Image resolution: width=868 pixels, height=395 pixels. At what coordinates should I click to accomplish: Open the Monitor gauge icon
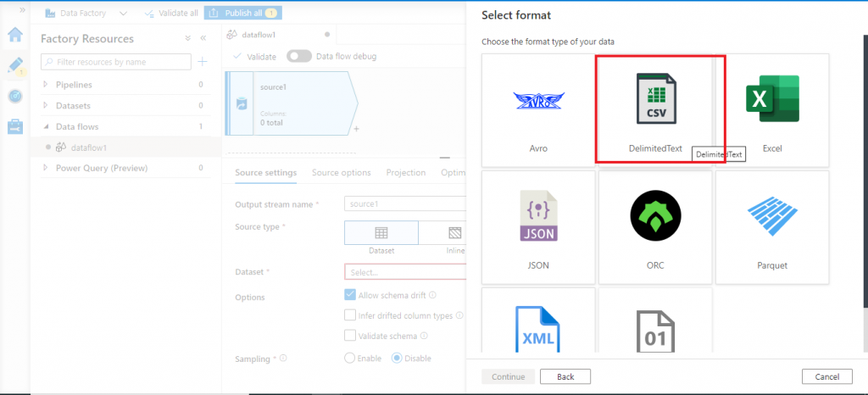(x=15, y=97)
